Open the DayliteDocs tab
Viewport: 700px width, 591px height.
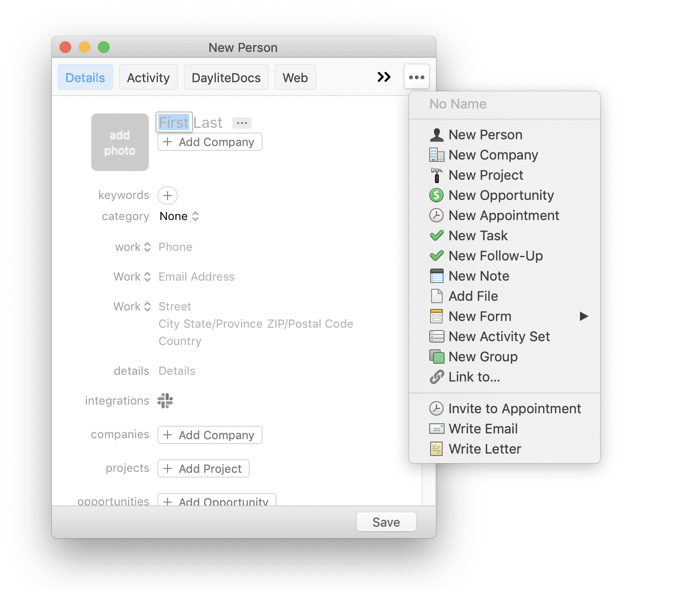(226, 77)
